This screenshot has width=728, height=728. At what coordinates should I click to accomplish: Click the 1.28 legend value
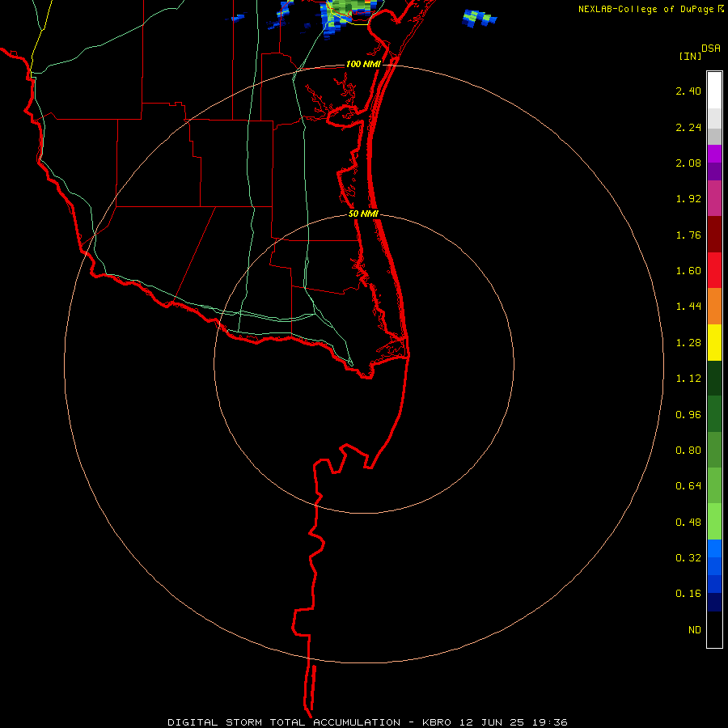pos(688,343)
